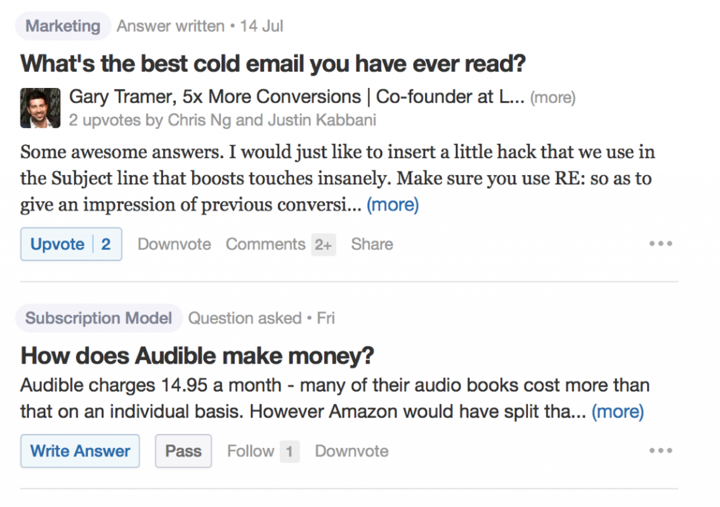Expand the Audible question details
Image resolution: width=720 pixels, height=507 pixels.
pos(617,411)
